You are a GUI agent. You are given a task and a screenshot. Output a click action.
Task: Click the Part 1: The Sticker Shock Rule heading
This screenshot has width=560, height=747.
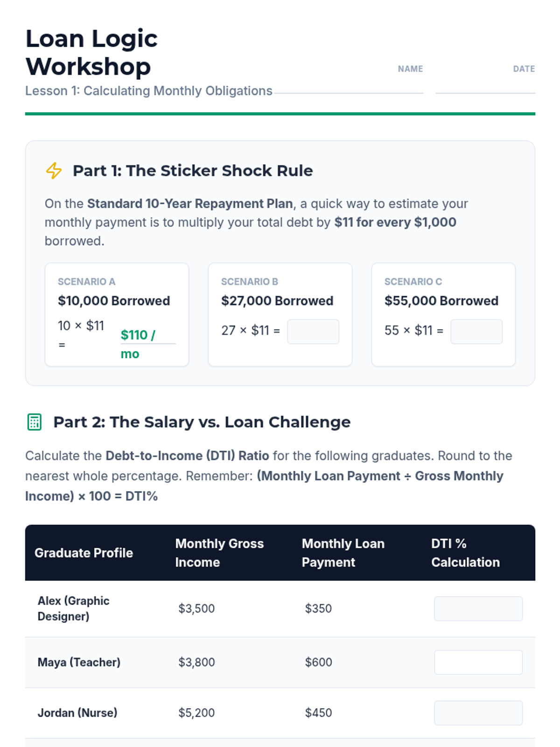pos(193,171)
